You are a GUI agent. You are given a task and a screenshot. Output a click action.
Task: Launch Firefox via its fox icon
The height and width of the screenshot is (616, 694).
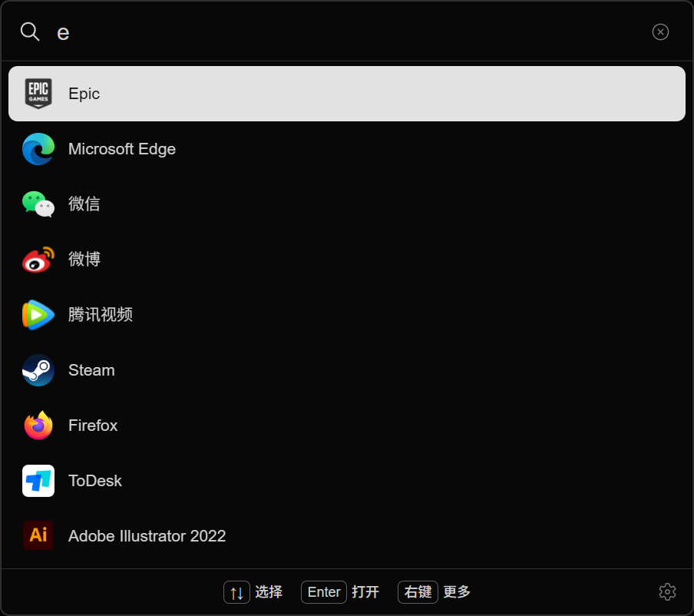click(38, 426)
